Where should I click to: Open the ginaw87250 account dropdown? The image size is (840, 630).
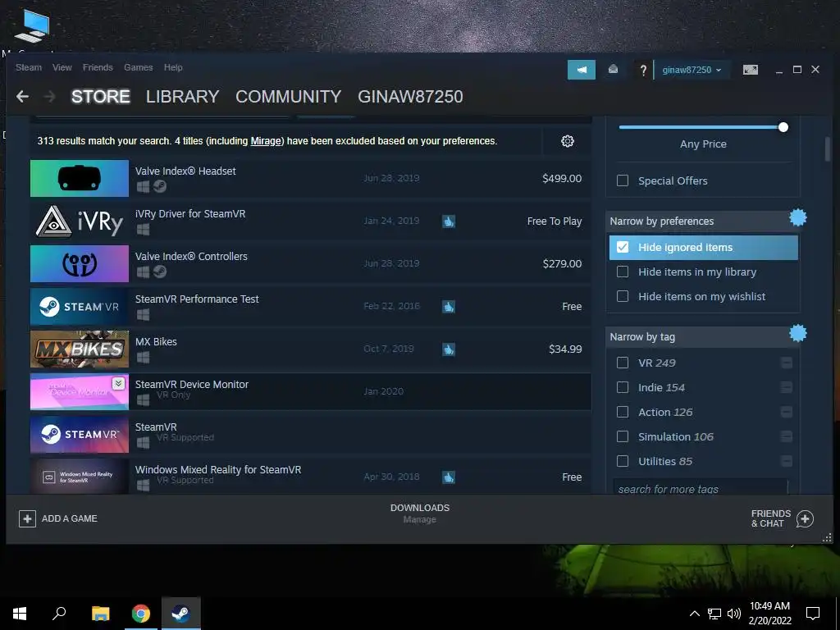pos(692,70)
